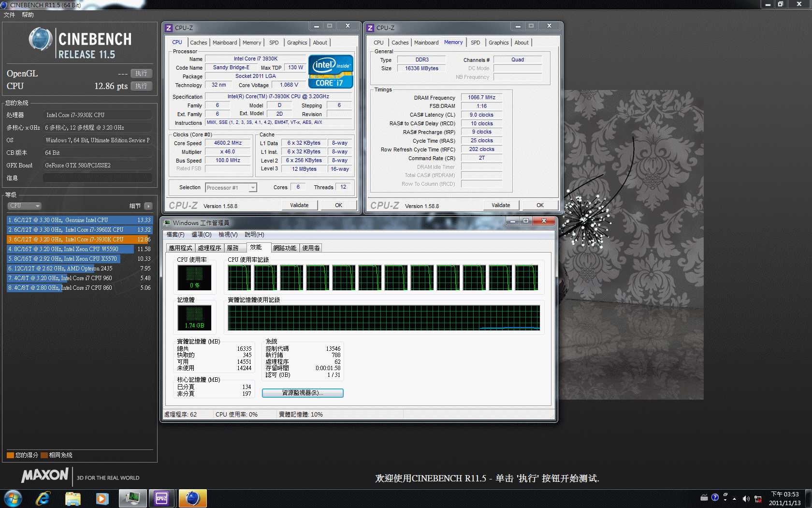
Task: Switch to About tab in left CPU-Z
Action: point(320,43)
